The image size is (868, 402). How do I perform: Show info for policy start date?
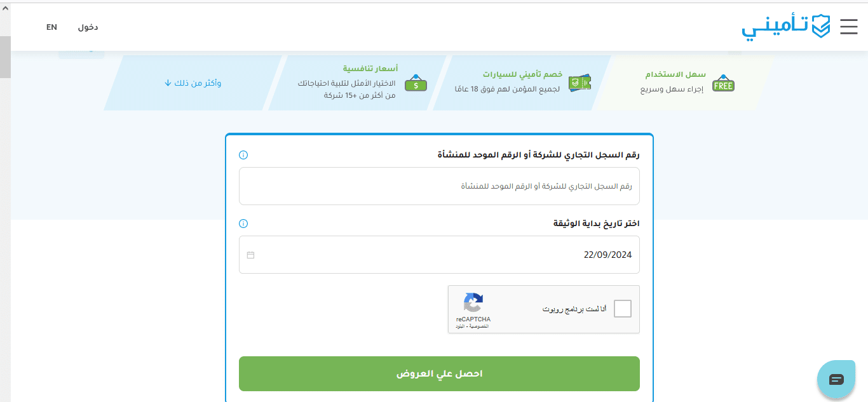coord(243,224)
